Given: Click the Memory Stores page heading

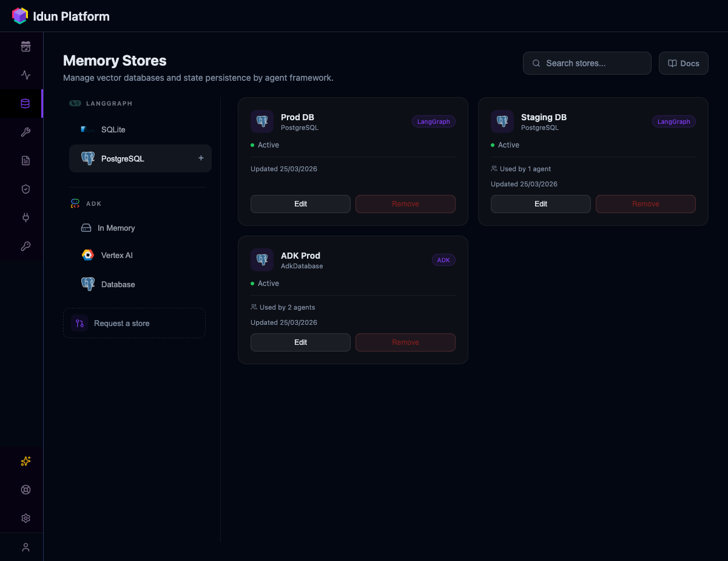Looking at the screenshot, I should coord(115,61).
